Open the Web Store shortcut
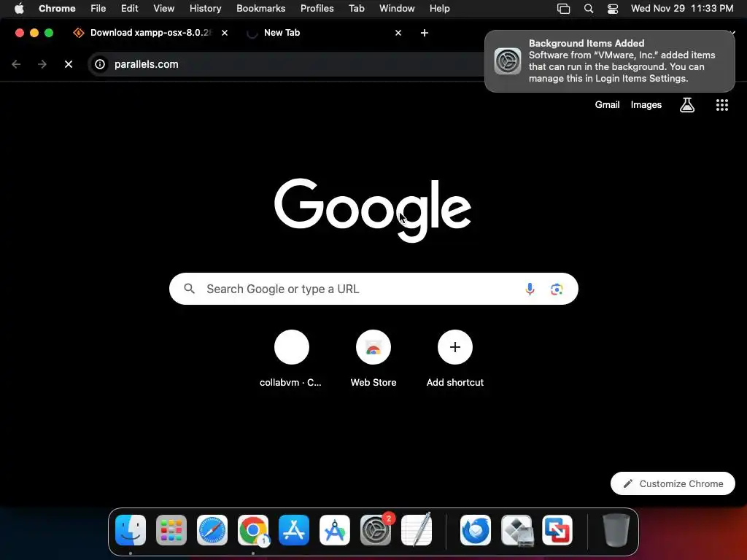The height and width of the screenshot is (560, 747). [x=373, y=358]
